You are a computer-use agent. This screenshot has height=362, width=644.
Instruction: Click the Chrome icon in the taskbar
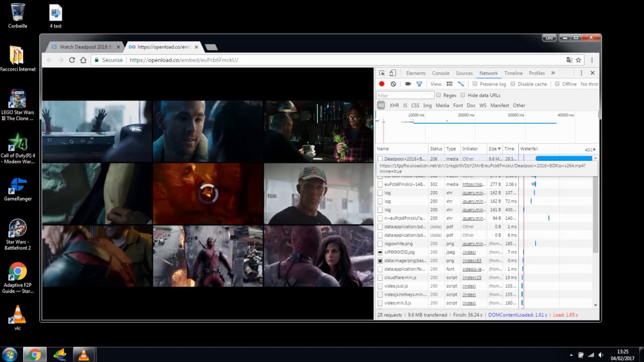(34, 354)
